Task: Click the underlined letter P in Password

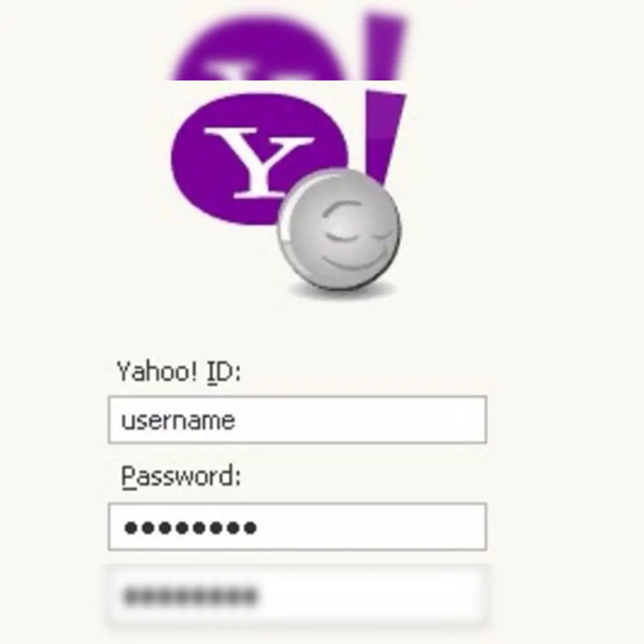Action: click(128, 475)
